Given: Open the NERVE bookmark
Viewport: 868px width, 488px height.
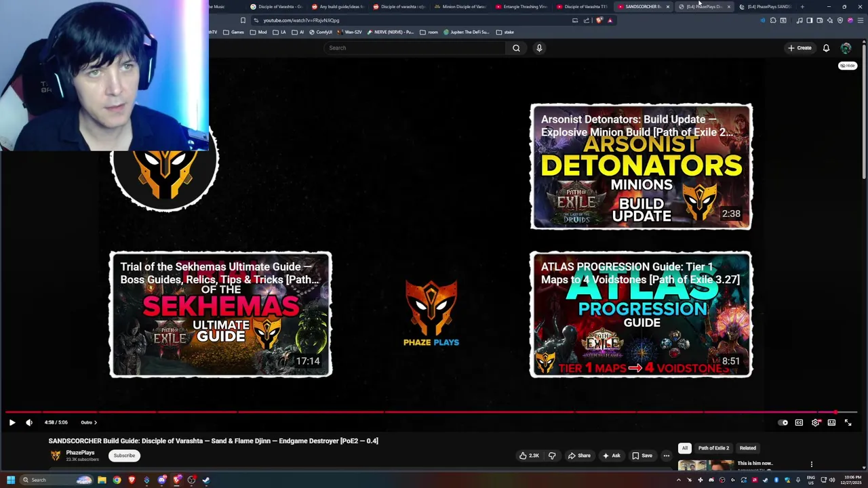Looking at the screenshot, I should pyautogui.click(x=391, y=32).
